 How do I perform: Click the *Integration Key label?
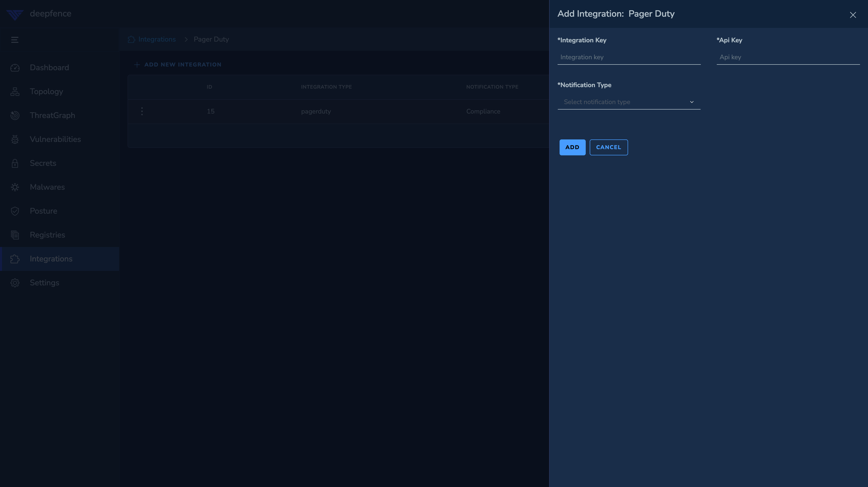[x=582, y=40]
